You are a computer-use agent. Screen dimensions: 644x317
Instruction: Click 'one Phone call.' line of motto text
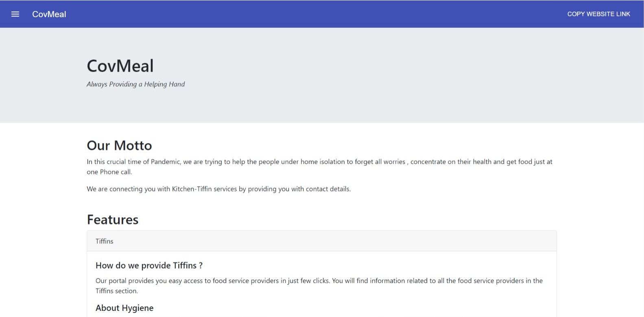[x=109, y=172]
